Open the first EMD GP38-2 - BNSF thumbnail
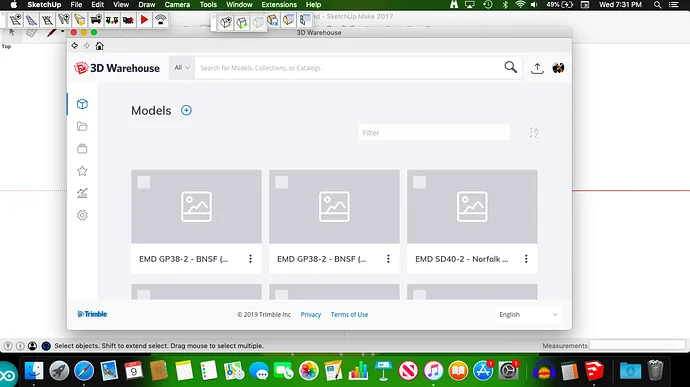 [x=196, y=206]
